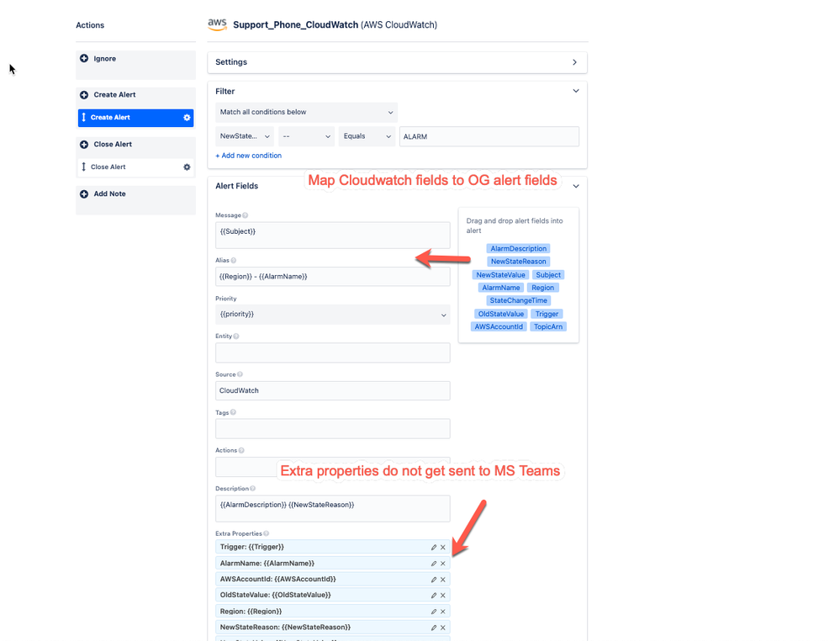Click the Subject field chip
The height and width of the screenshot is (641, 840).
click(548, 275)
